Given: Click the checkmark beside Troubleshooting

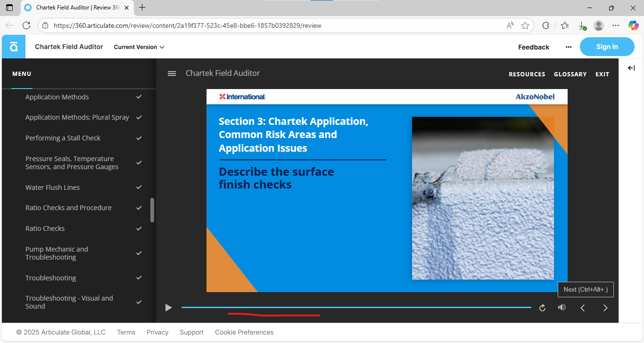Looking at the screenshot, I should [x=139, y=278].
